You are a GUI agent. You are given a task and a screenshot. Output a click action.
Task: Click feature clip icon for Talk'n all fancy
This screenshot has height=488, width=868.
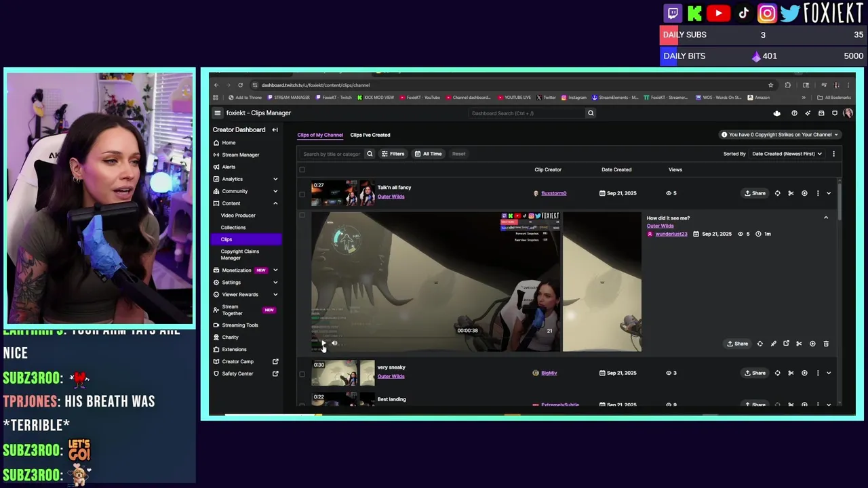(777, 193)
